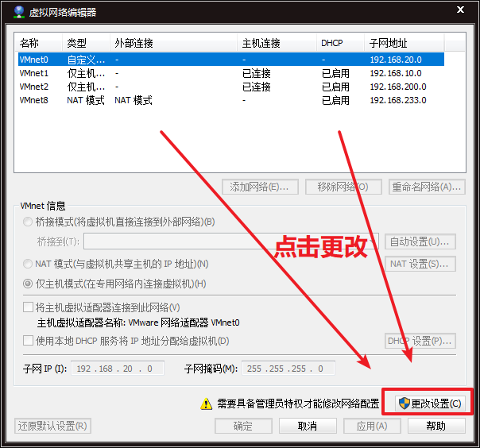Click the 子网掩码 input field
The image size is (480, 448).
(288, 368)
